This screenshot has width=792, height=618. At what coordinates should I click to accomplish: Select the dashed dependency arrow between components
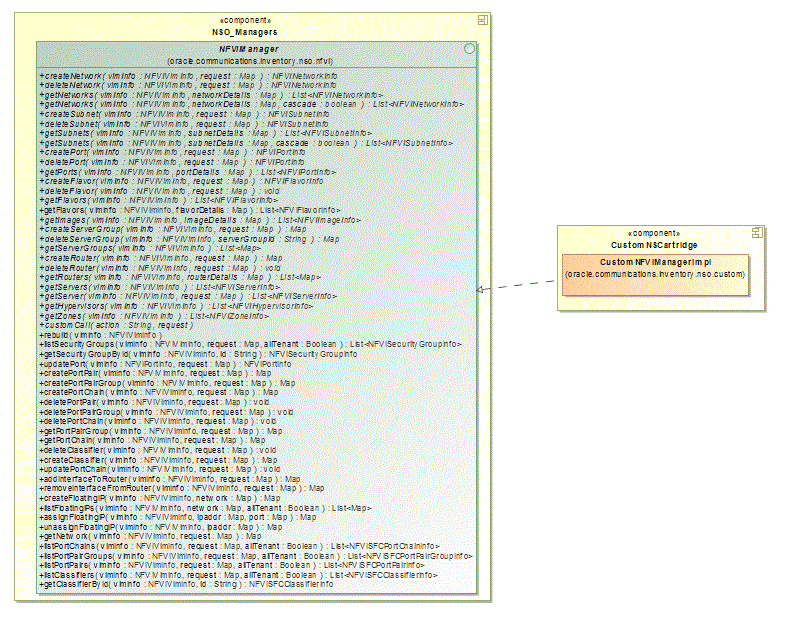coord(517,286)
